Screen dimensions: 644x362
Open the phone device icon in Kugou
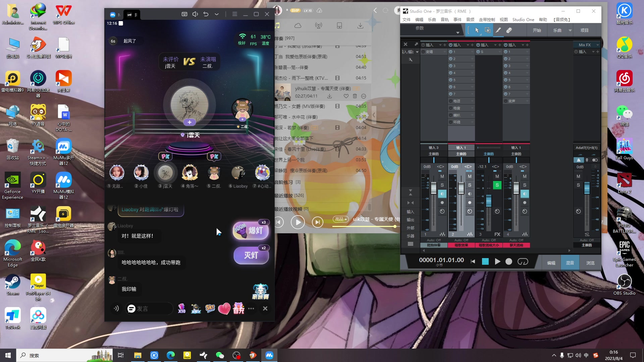click(x=339, y=26)
